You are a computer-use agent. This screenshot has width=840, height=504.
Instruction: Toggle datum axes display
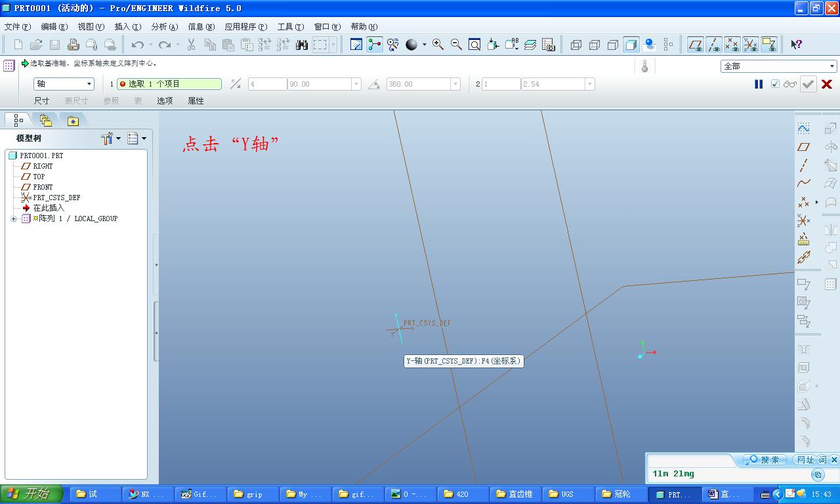(x=714, y=45)
